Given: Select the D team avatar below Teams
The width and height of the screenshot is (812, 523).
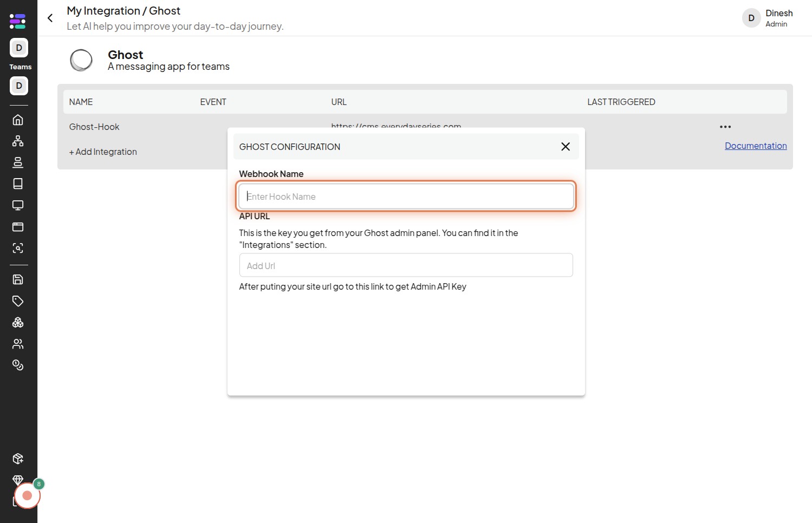Looking at the screenshot, I should point(19,86).
